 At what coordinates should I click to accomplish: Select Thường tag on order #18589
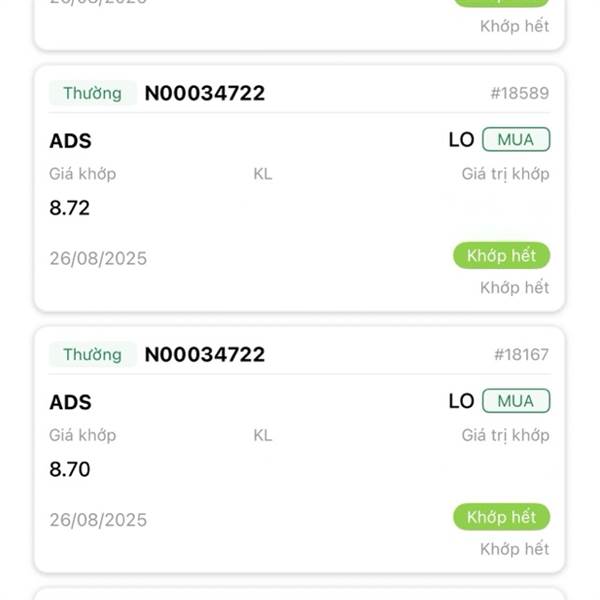(x=93, y=93)
